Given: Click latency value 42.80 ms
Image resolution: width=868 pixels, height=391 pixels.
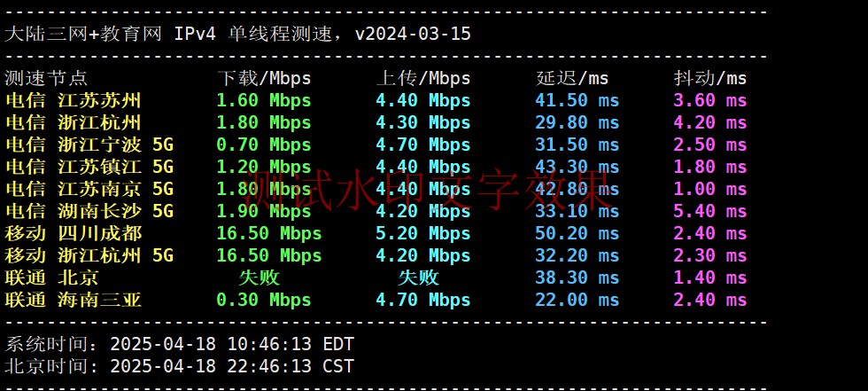Looking at the screenshot, I should tap(577, 189).
